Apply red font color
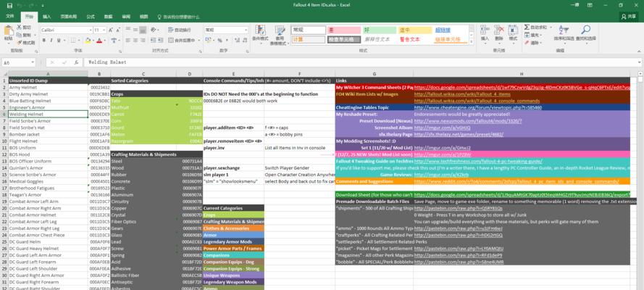Viewport: 644px width, 290px height. [x=99, y=41]
